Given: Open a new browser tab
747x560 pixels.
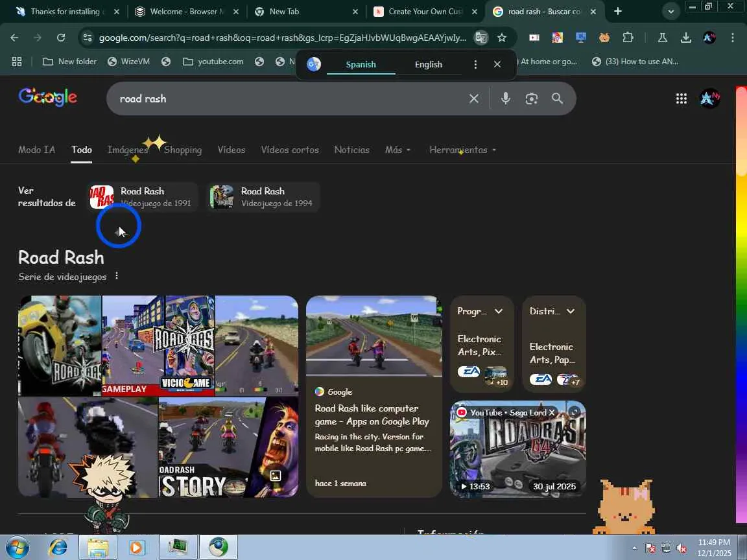Looking at the screenshot, I should coord(618,12).
